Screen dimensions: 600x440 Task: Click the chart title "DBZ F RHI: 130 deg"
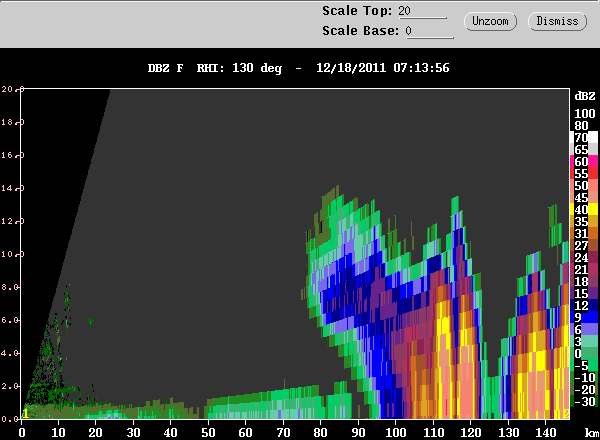pyautogui.click(x=214, y=68)
